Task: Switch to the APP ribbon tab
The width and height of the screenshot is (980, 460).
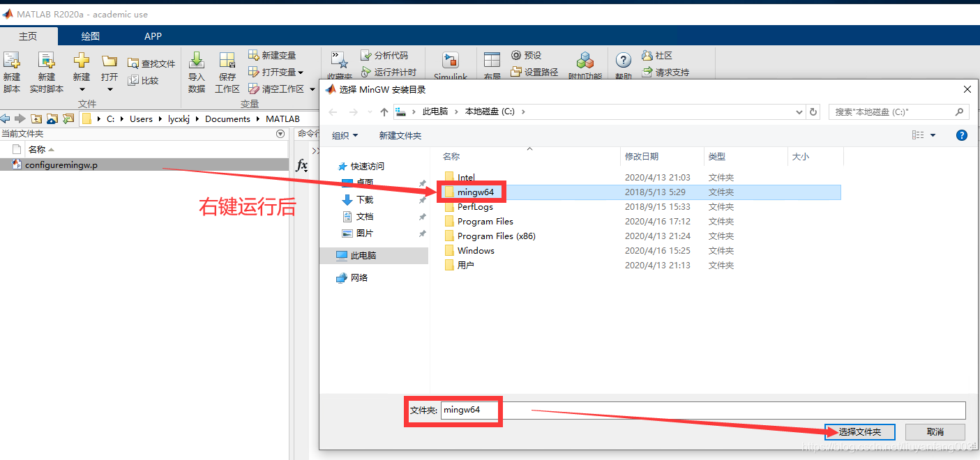Action: click(153, 36)
